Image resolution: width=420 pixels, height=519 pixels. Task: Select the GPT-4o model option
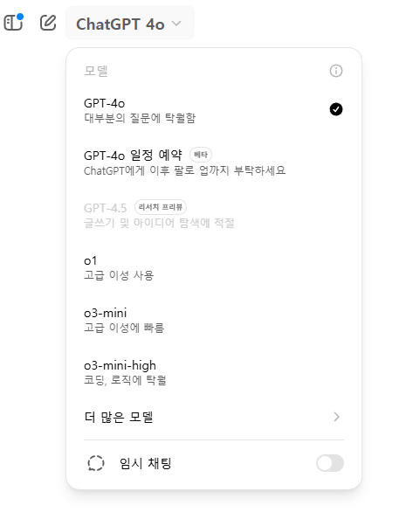point(214,110)
